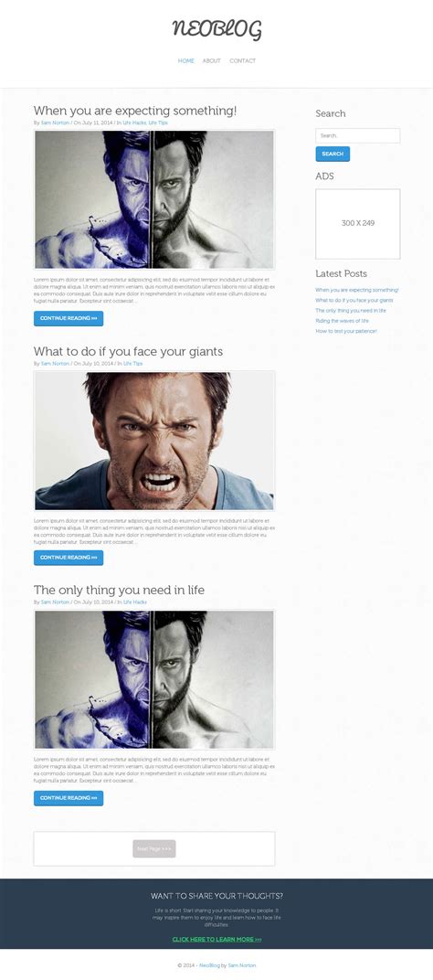Click the grey Next Page button

point(154,848)
